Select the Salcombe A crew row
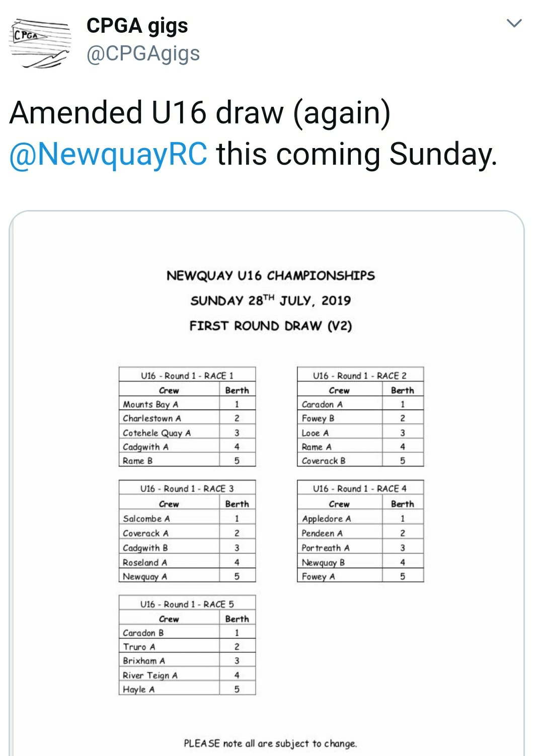The height and width of the screenshot is (756, 537). click(187, 518)
